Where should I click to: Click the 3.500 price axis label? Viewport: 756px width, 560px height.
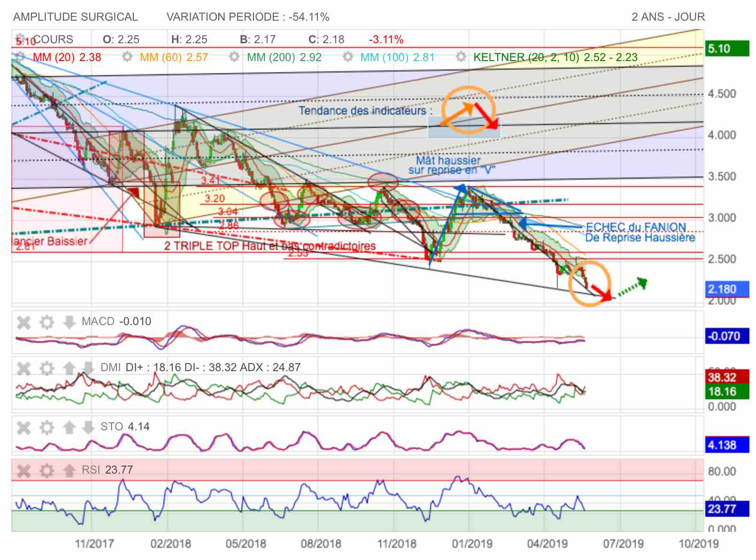tap(722, 176)
